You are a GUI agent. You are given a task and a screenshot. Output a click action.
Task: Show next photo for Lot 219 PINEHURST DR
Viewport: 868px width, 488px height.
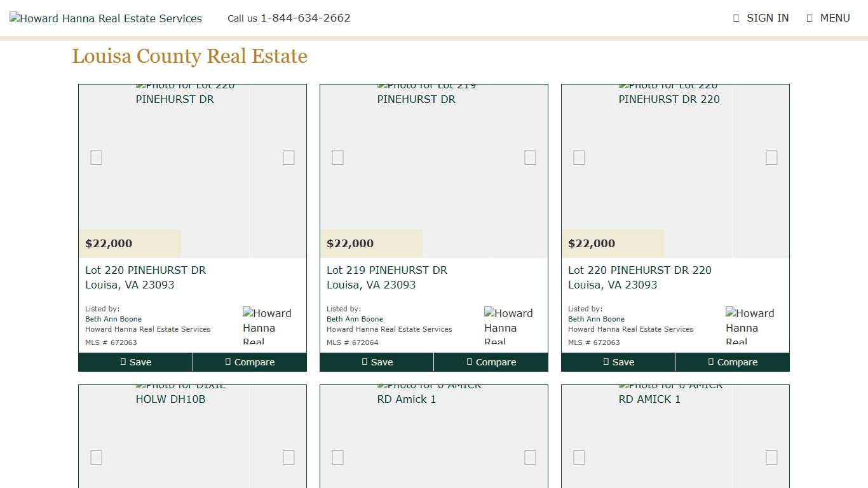[x=530, y=158]
